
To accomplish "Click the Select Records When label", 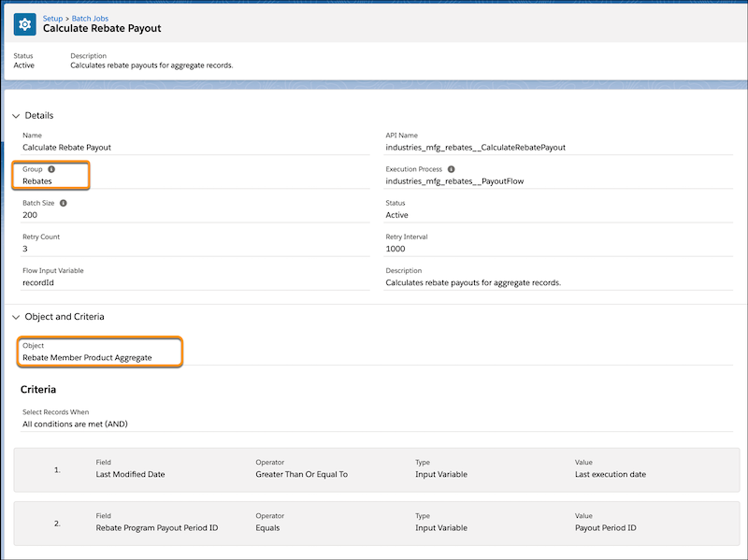I will tap(56, 412).
